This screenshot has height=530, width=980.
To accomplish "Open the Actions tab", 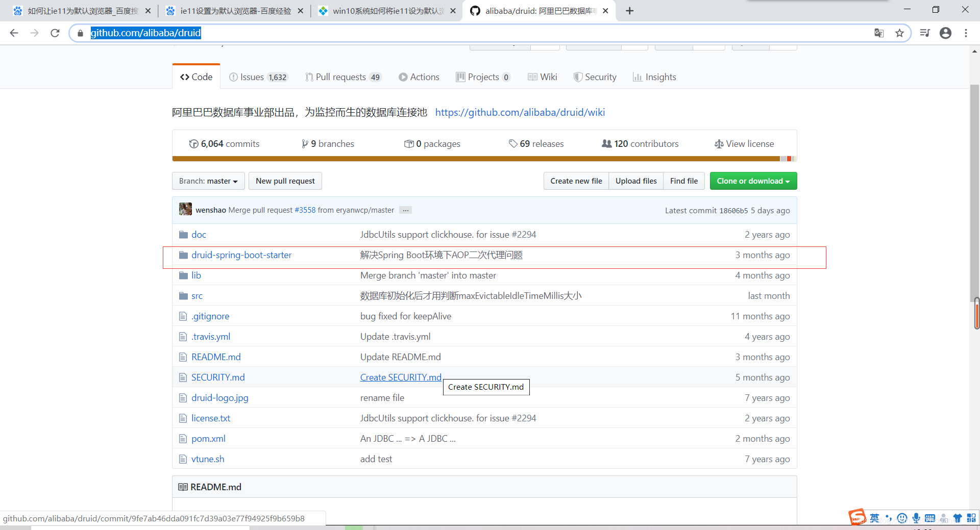I will tap(419, 77).
